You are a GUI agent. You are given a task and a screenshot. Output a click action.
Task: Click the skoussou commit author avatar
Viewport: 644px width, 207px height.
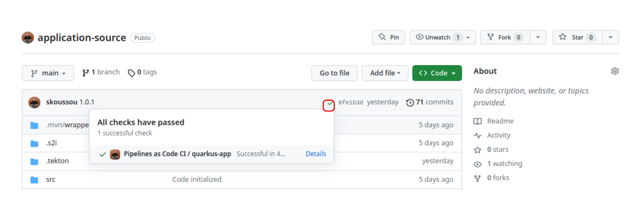[x=34, y=102]
